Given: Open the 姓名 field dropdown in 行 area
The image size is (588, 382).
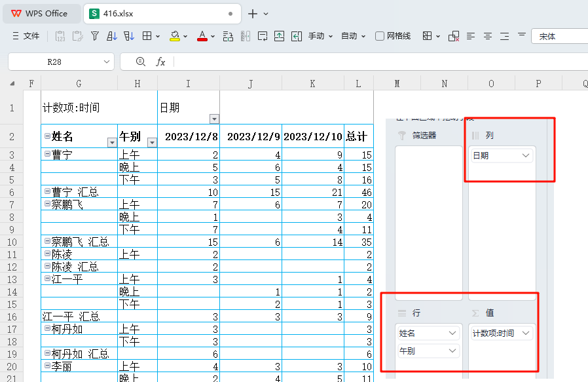Looking at the screenshot, I should click(452, 333).
